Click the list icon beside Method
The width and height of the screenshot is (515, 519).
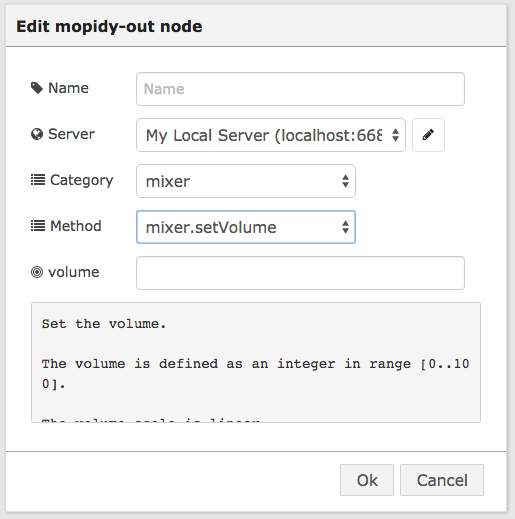38,226
